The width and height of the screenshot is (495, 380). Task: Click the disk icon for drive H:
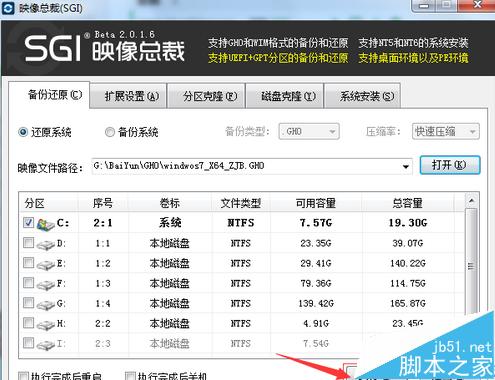pyautogui.click(x=46, y=325)
